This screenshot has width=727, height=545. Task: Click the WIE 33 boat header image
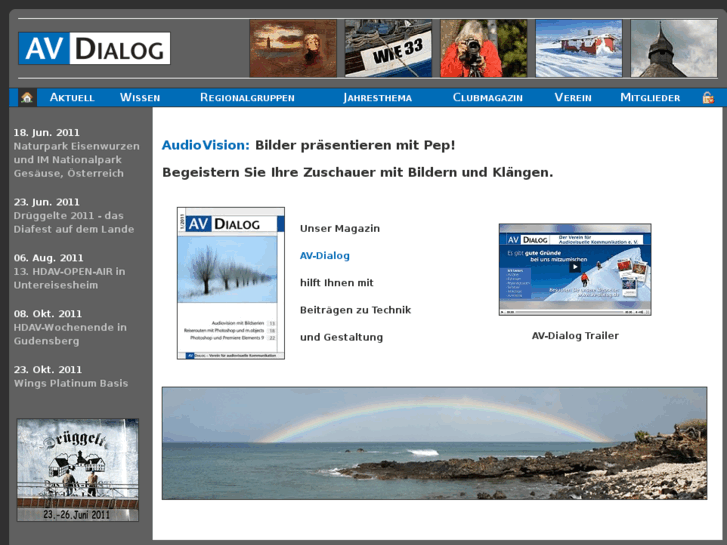pyautogui.click(x=388, y=48)
